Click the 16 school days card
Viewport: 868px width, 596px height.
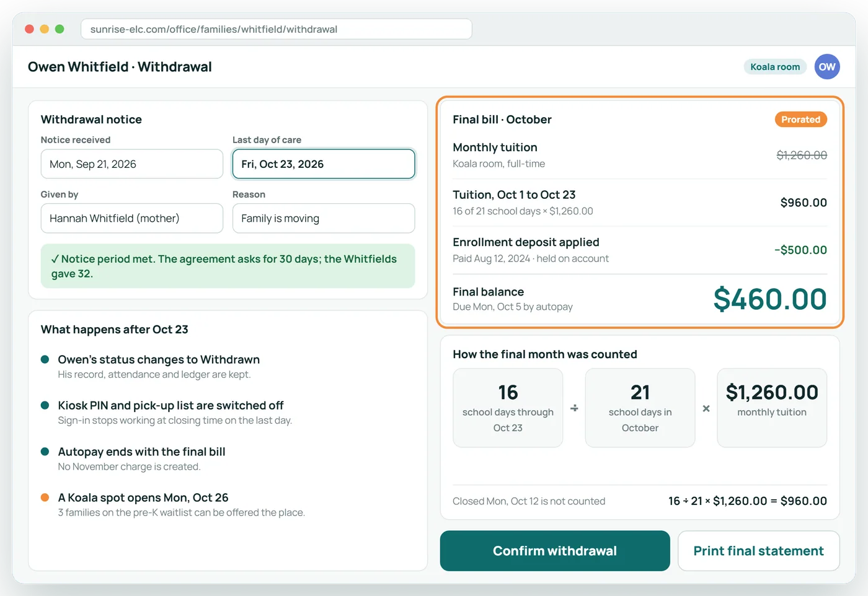(508, 408)
